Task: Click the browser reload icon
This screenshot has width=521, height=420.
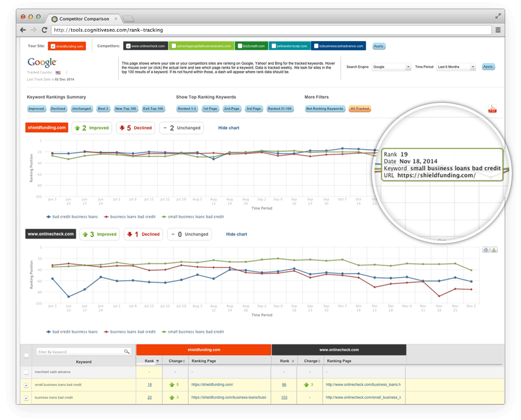Action: click(45, 30)
